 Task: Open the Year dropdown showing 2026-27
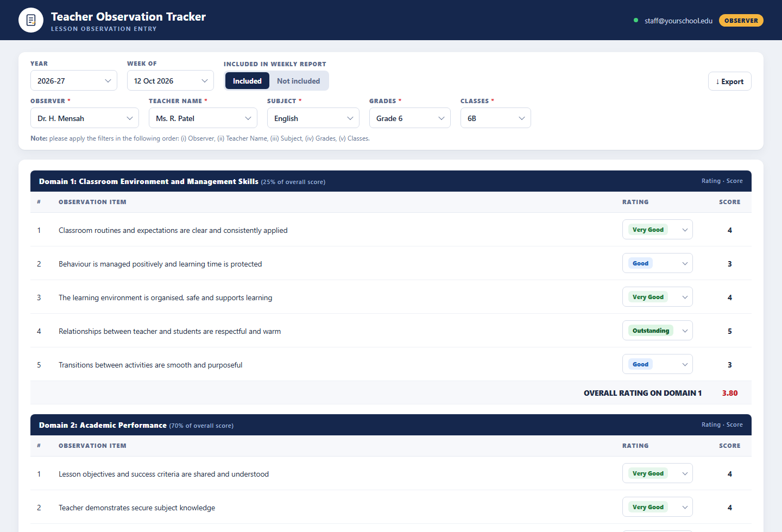click(x=74, y=81)
